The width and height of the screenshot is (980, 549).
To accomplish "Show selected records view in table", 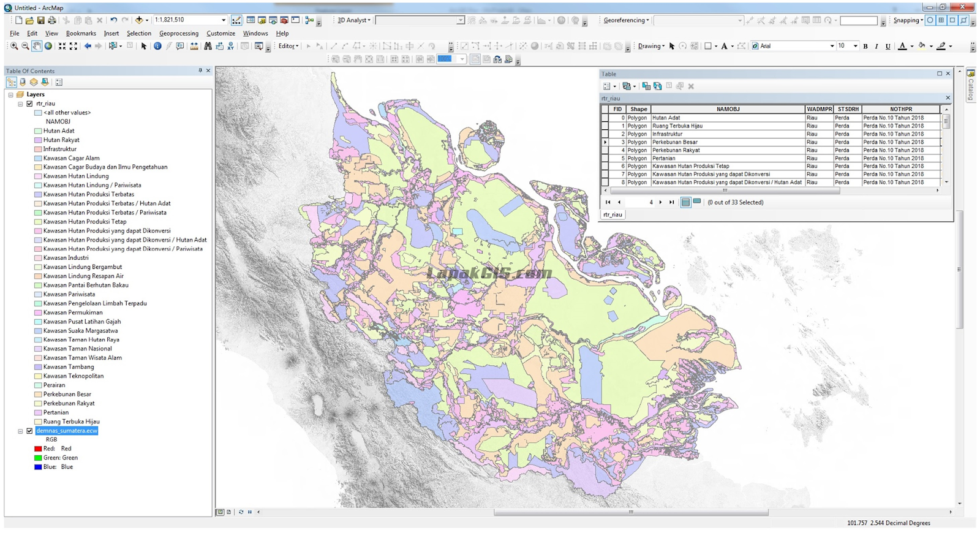I will [x=697, y=202].
